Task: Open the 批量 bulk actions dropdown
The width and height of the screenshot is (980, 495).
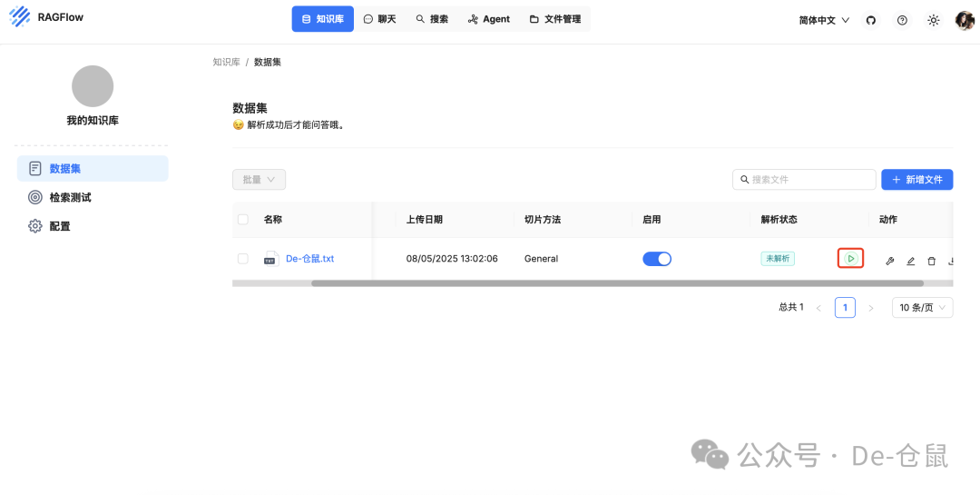Action: 259,180
